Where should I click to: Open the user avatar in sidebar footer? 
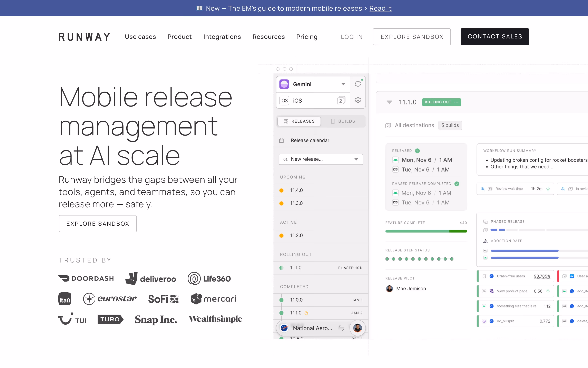[357, 328]
